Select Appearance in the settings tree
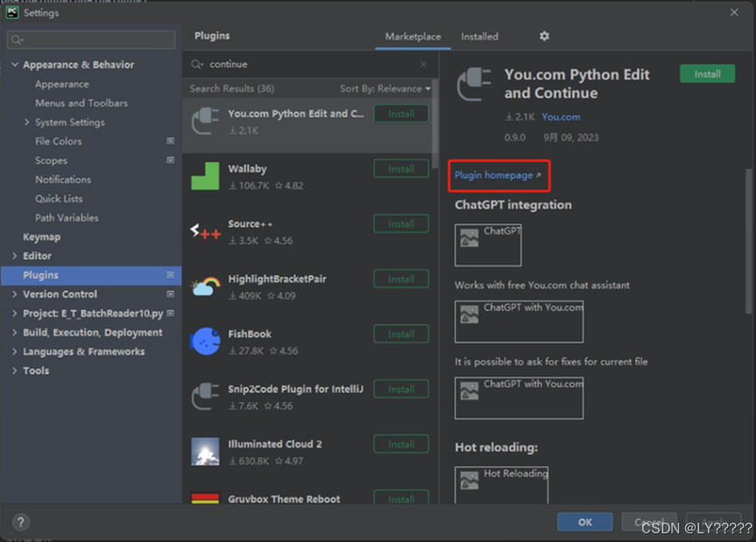 pos(62,84)
